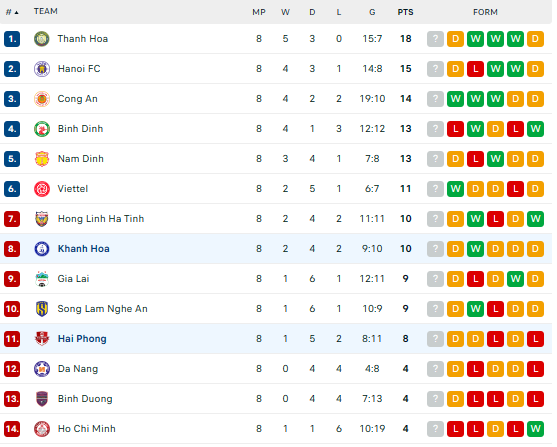Viewport: 557px width, 447px height.
Task: Click the Viettel red crest icon
Action: click(42, 189)
